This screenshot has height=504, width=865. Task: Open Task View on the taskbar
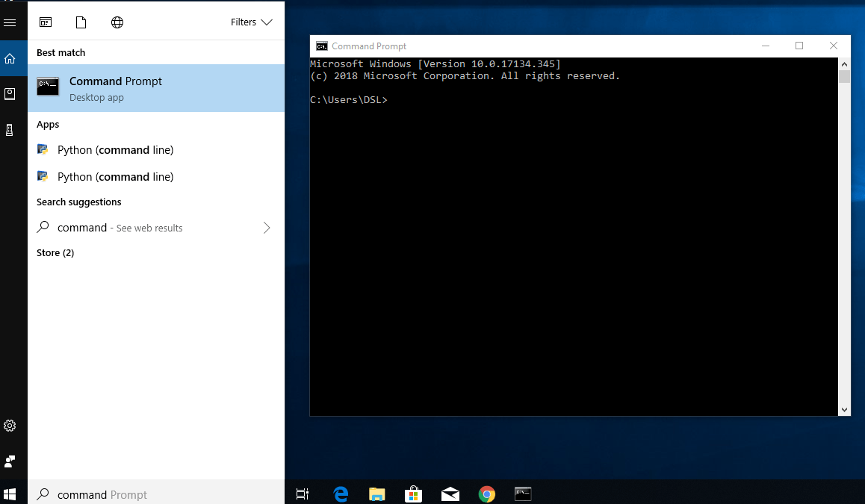click(303, 494)
